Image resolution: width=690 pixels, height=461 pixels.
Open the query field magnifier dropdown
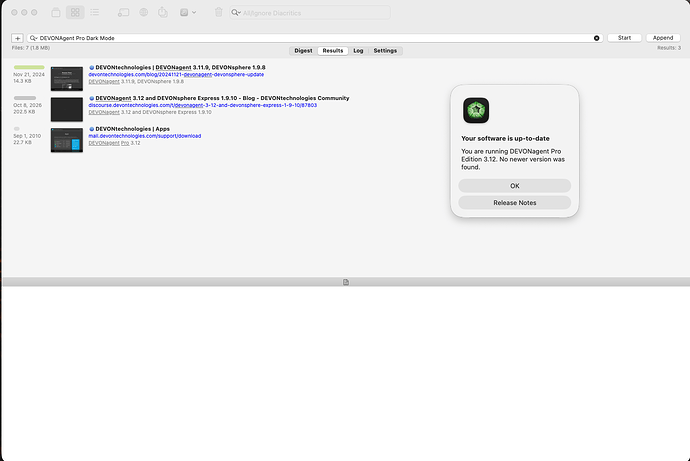click(x=33, y=38)
